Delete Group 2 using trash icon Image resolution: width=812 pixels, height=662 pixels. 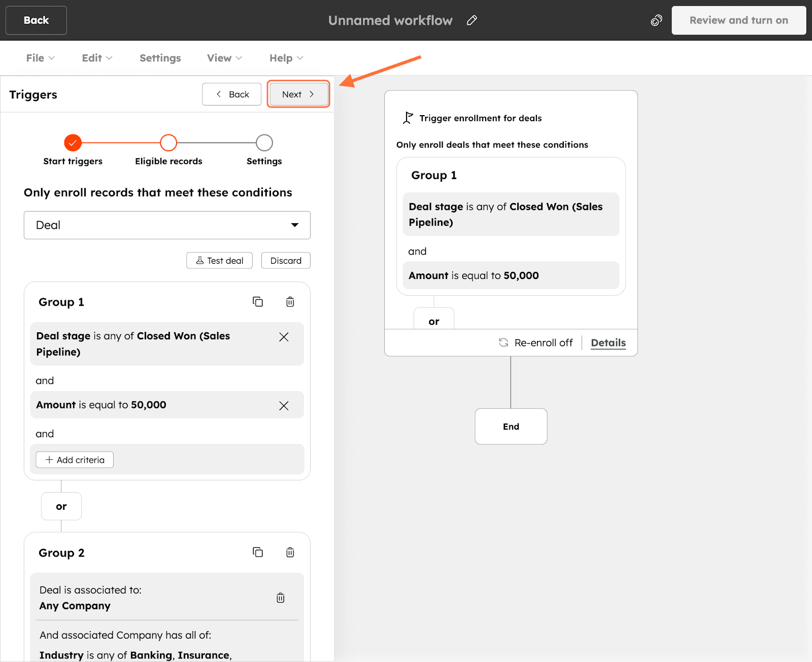290,552
